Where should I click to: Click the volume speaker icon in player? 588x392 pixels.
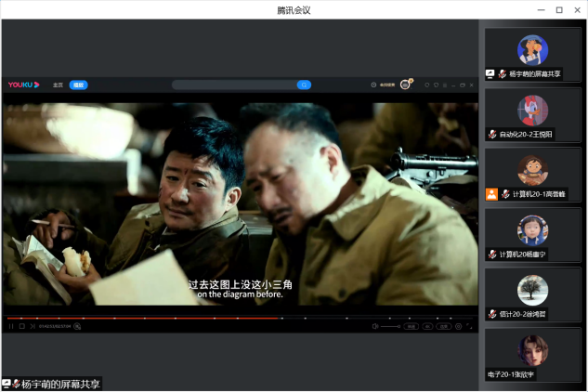coord(375,326)
